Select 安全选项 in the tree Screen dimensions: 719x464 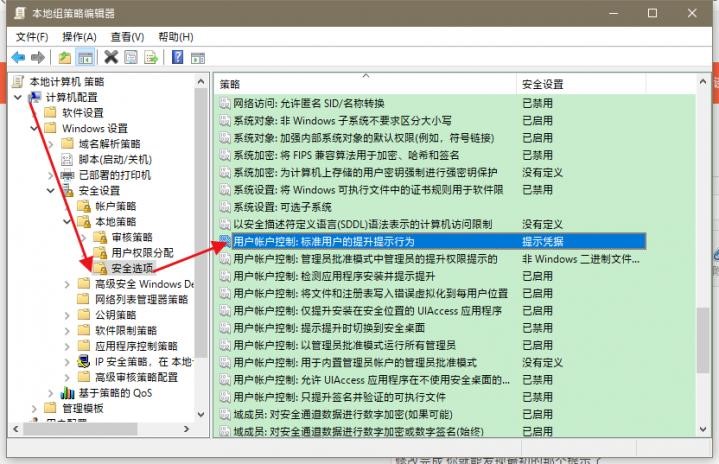(132, 268)
